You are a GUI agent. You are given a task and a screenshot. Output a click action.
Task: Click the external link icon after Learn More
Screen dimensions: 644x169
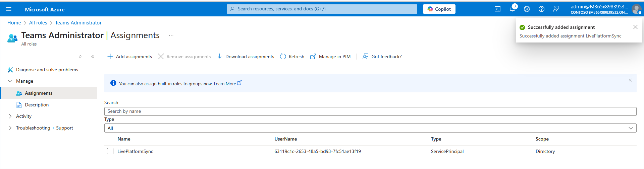pos(239,83)
